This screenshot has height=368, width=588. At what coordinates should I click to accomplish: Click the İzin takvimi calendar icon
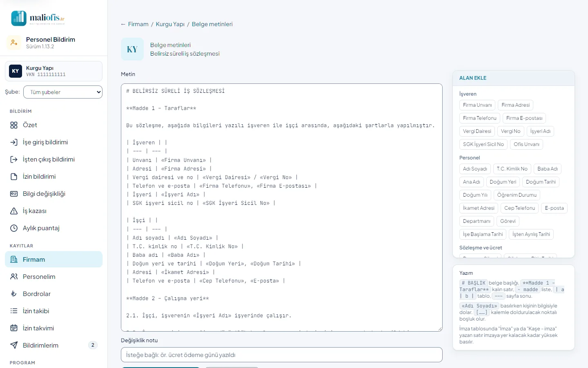pyautogui.click(x=14, y=328)
